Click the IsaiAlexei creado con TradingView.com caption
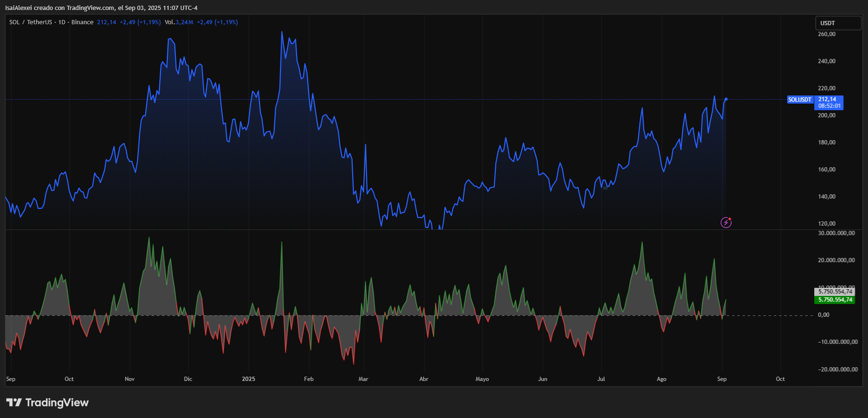 point(101,8)
